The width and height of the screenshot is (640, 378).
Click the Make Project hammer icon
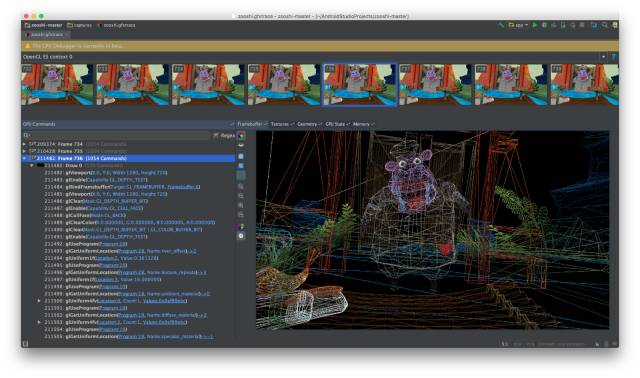click(501, 25)
